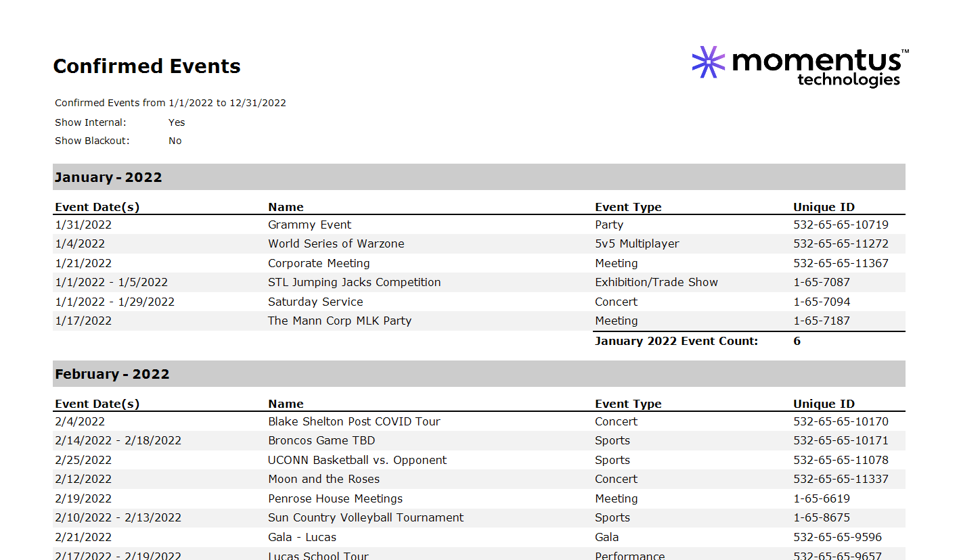This screenshot has width=959, height=560.
Task: Click the Confirmed Events report title
Action: point(147,66)
